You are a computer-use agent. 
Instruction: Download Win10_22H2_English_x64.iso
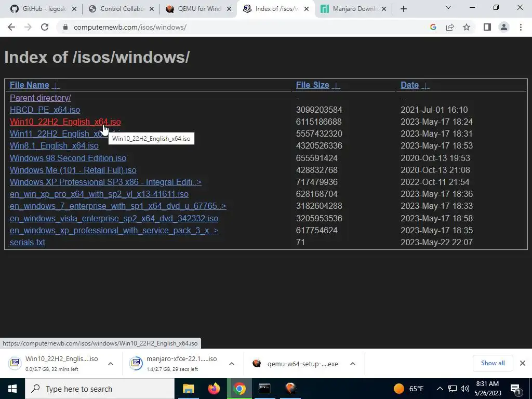[65, 122]
